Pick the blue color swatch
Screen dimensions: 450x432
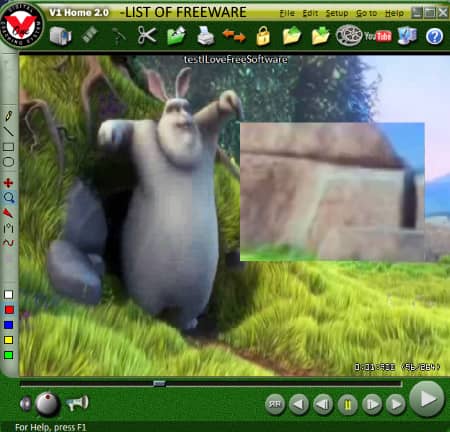coord(9,325)
